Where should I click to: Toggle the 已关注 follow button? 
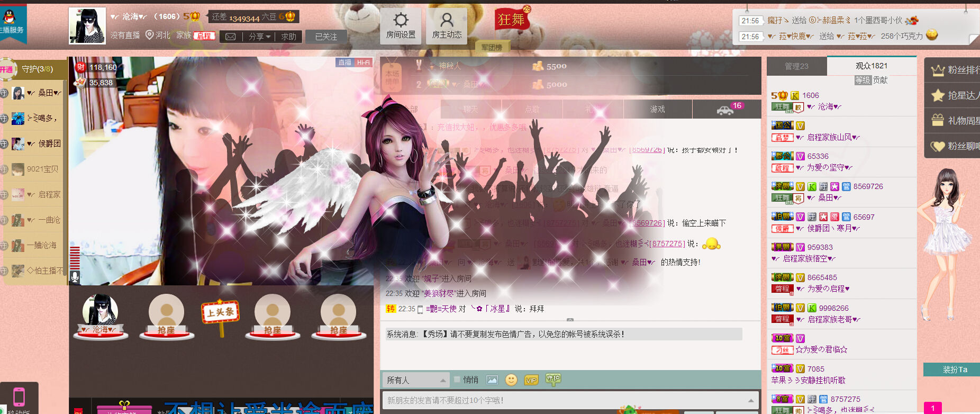click(x=326, y=37)
